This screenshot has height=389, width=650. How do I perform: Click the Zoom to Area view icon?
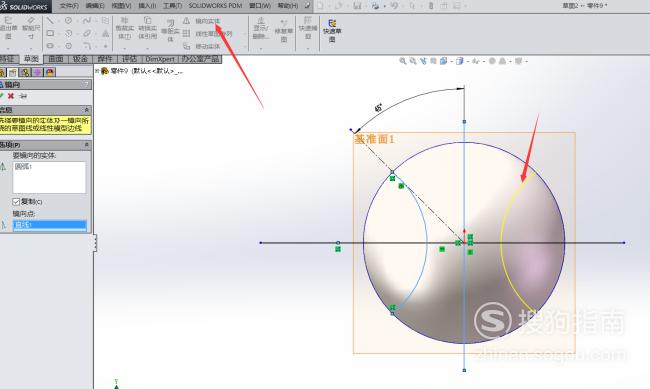point(413,61)
